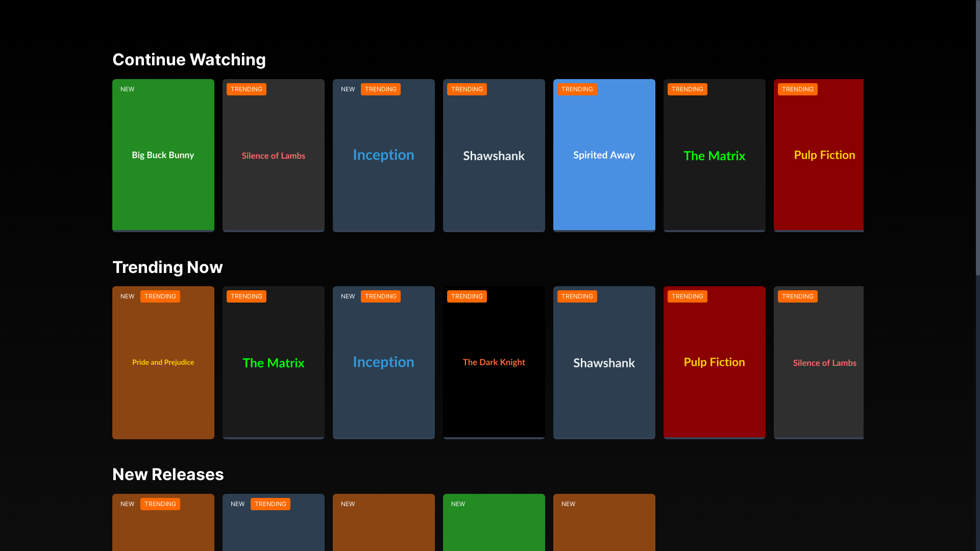The height and width of the screenshot is (551, 980).
Task: Click the Continue Watching heading
Action: pyautogui.click(x=189, y=60)
